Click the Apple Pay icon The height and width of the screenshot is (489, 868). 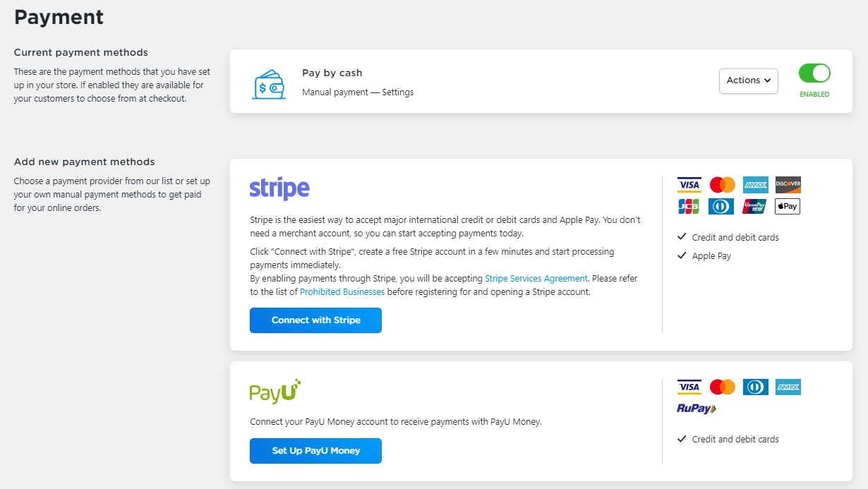[x=788, y=206]
